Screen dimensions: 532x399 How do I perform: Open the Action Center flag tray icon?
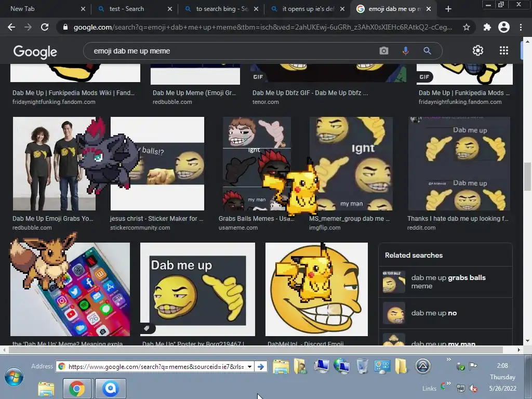point(473,366)
